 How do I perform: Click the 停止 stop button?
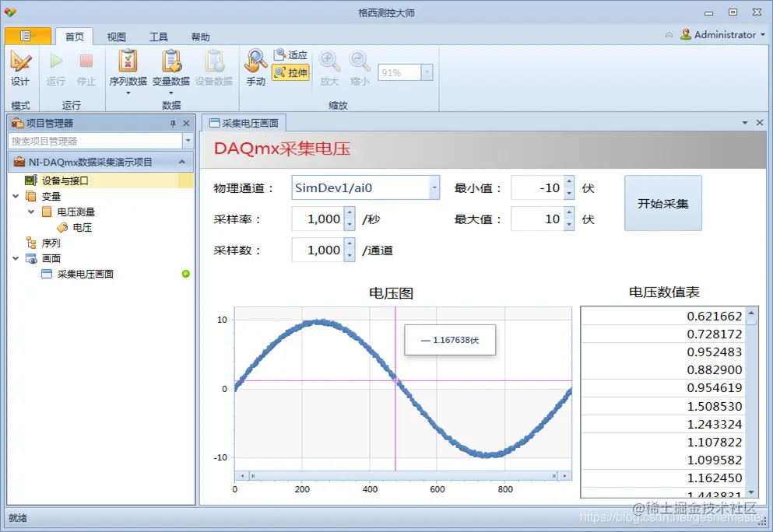coord(86,68)
